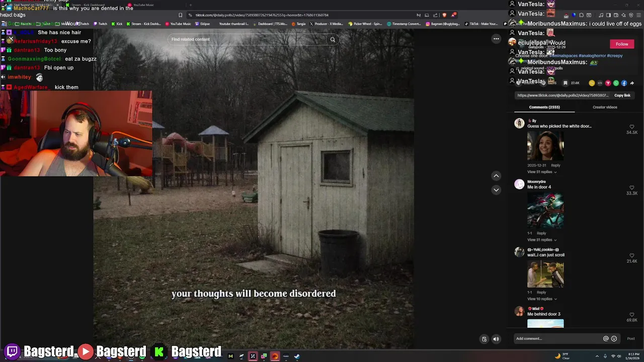This screenshot has height=362, width=644.
Task: Toggle the browser sidebar panel icon
Action: (608, 15)
